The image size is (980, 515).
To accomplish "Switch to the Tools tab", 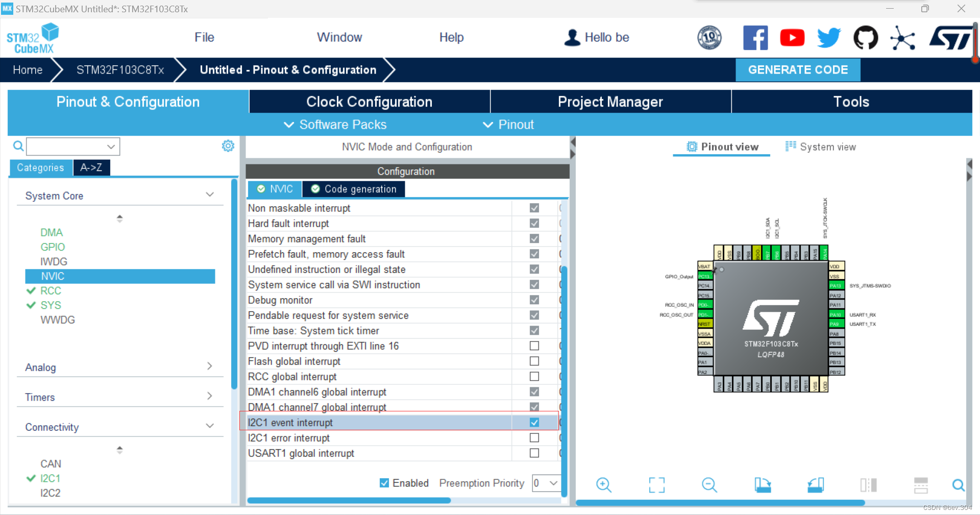I will pos(851,102).
